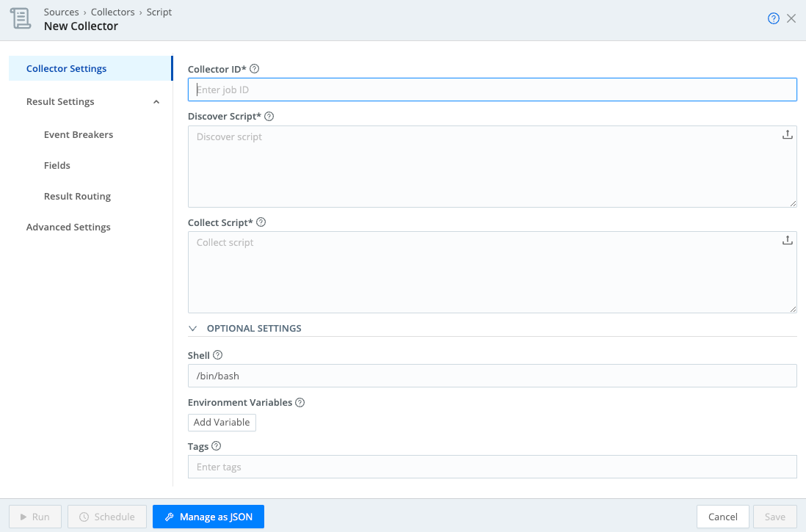Image resolution: width=806 pixels, height=532 pixels.
Task: Click inside the Enter job ID field
Action: tap(492, 89)
